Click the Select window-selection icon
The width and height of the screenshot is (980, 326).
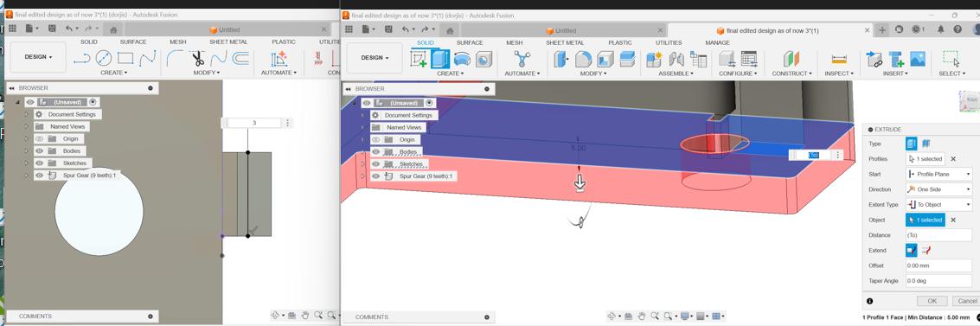coord(951,59)
